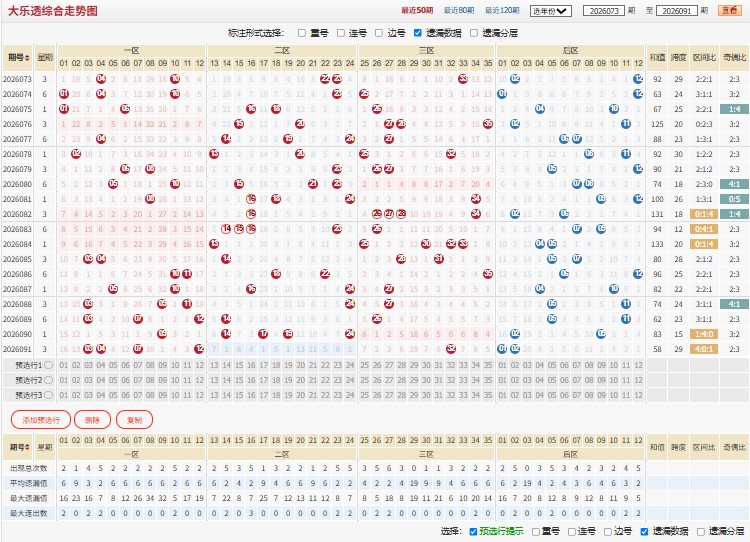Viewport: 750px width, 542px height.
Task: Click the 最大连出数 row label
Action: [x=29, y=513]
